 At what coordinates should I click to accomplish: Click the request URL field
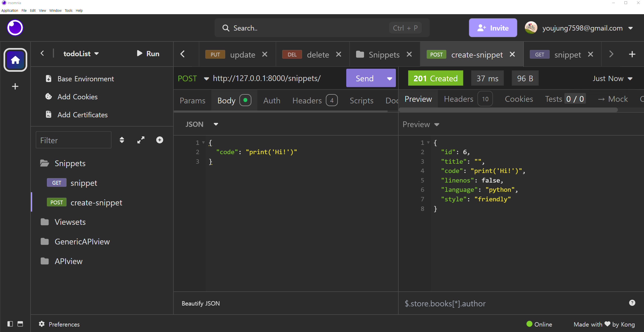tap(278, 79)
